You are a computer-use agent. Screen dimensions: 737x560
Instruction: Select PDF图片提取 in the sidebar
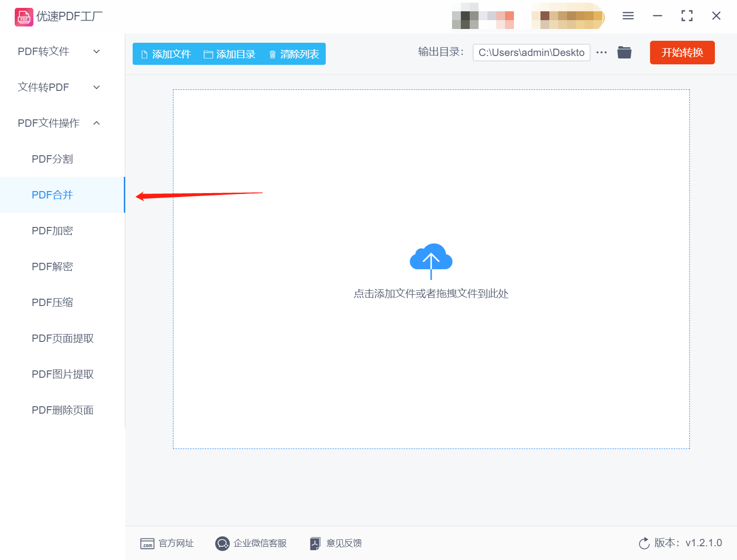[62, 374]
